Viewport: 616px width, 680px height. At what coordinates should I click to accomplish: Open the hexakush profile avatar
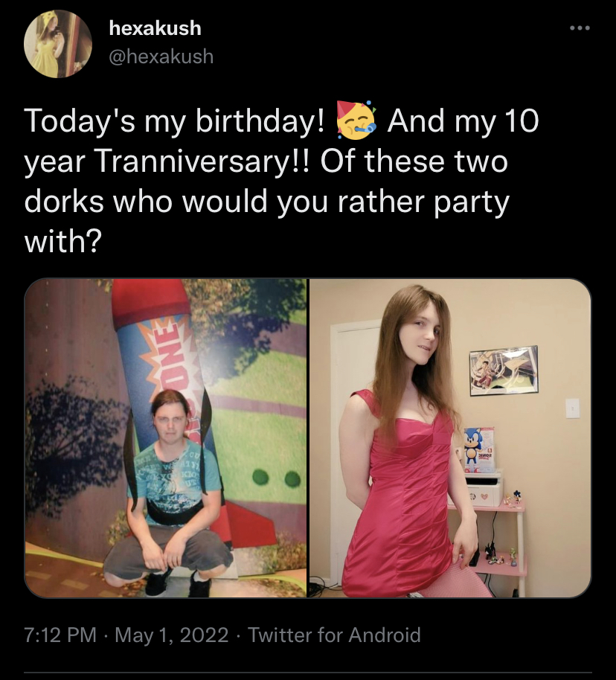[58, 44]
